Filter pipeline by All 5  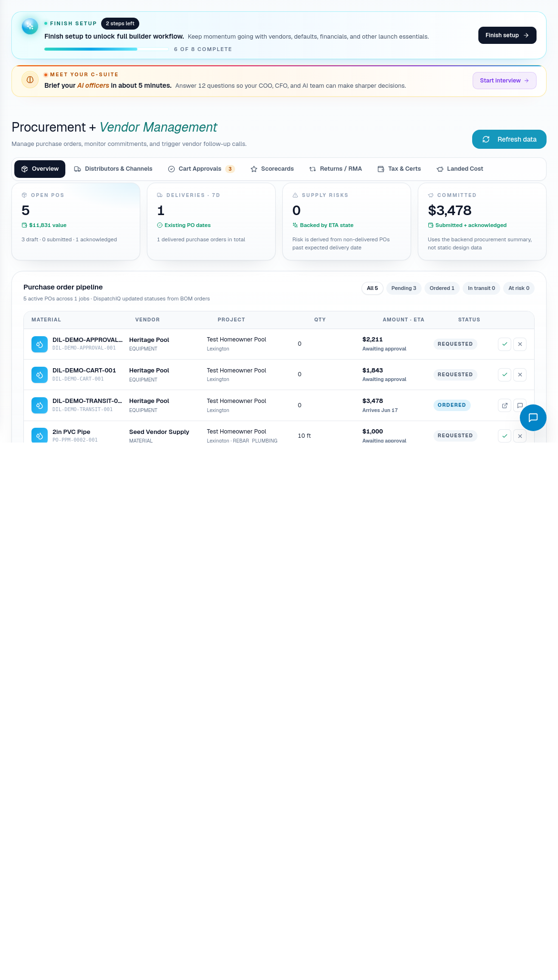tap(372, 288)
